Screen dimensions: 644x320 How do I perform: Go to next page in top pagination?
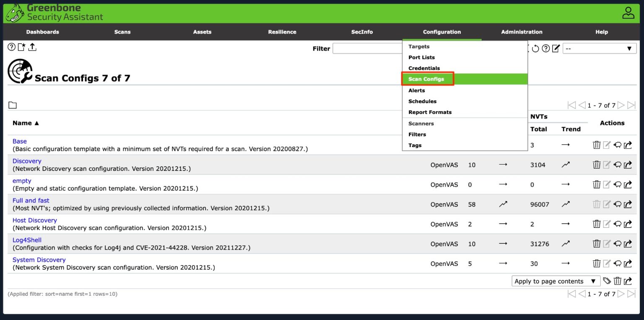[621, 105]
